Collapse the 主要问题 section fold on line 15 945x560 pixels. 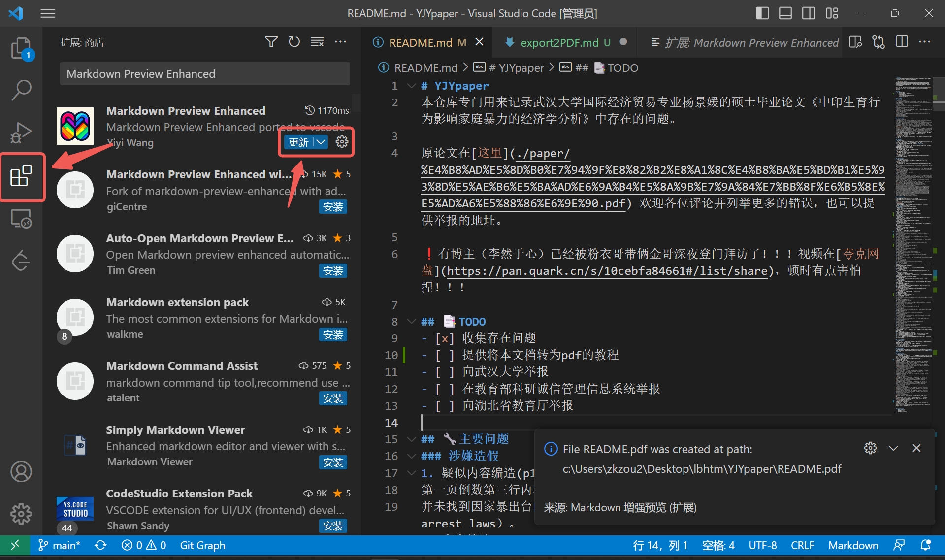tap(412, 439)
